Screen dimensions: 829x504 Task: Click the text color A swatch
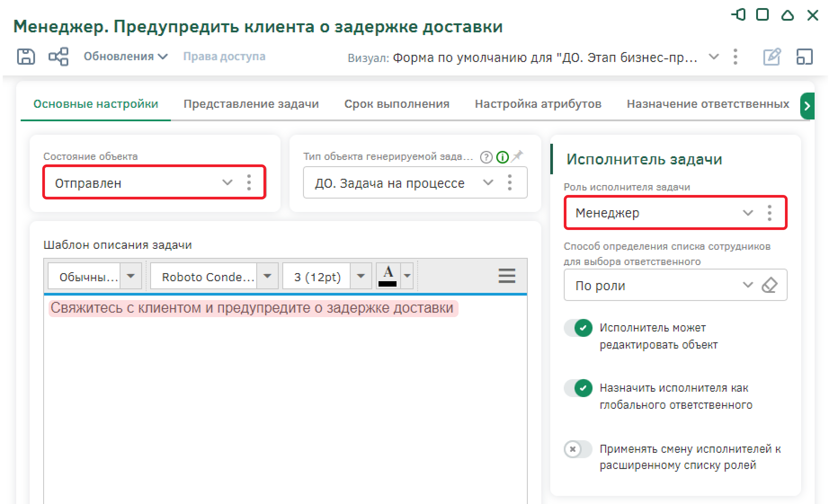point(388,276)
